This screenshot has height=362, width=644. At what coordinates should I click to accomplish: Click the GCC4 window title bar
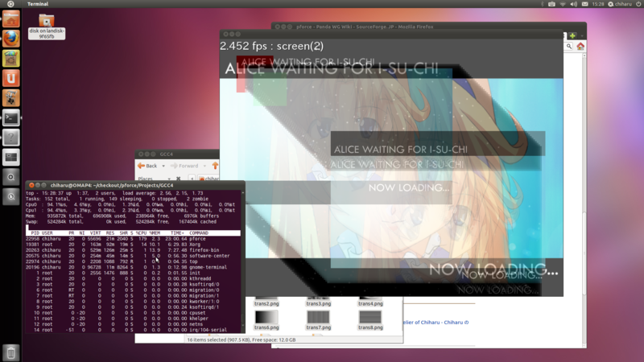tap(177, 154)
